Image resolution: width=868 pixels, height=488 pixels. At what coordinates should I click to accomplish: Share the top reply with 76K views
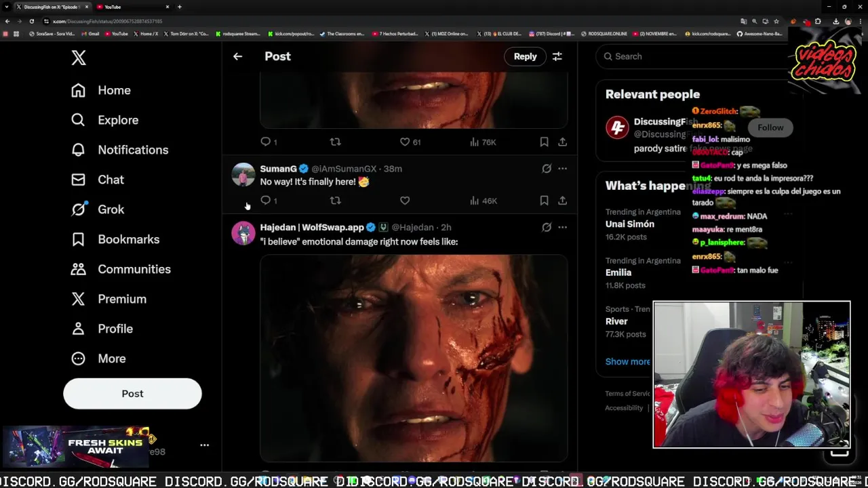click(x=562, y=142)
